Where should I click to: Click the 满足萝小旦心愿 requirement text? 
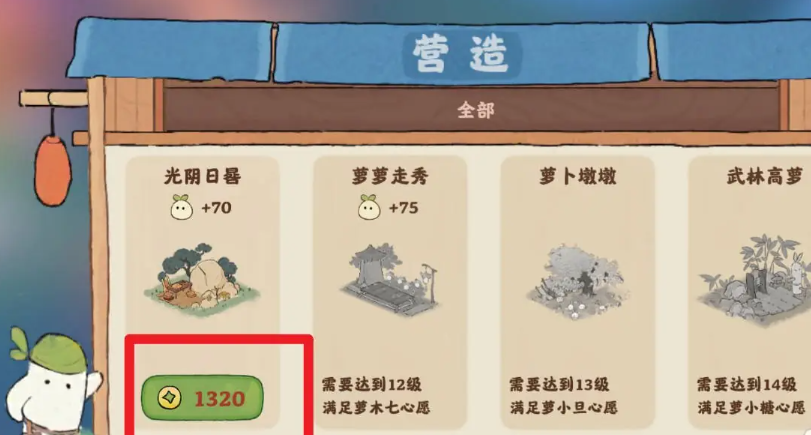coord(563,407)
